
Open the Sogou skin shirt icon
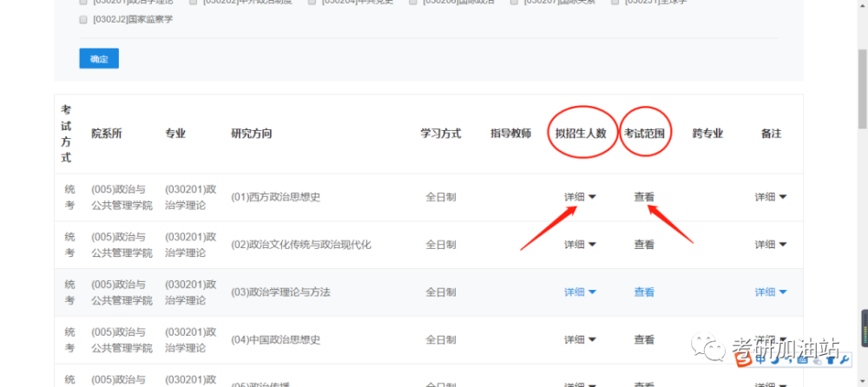tap(831, 360)
